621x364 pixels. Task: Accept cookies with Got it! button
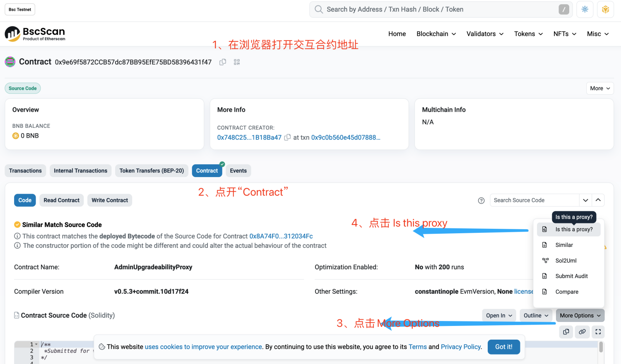(504, 347)
